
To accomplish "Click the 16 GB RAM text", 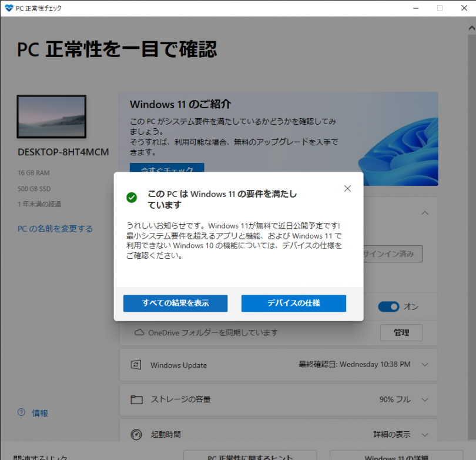I will (x=33, y=173).
